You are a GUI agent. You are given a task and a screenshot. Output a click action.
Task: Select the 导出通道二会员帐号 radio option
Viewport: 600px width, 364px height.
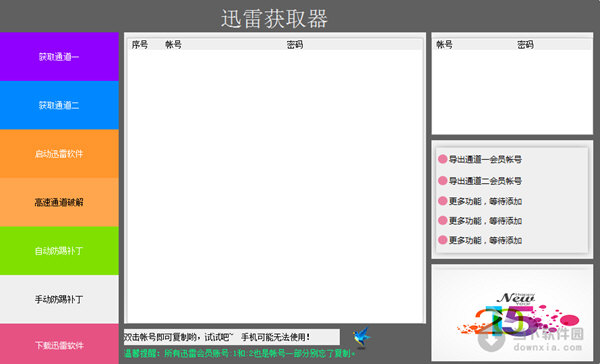click(x=480, y=181)
